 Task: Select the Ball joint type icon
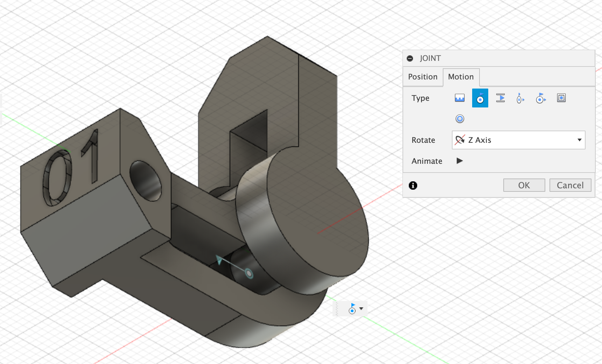coord(460,119)
